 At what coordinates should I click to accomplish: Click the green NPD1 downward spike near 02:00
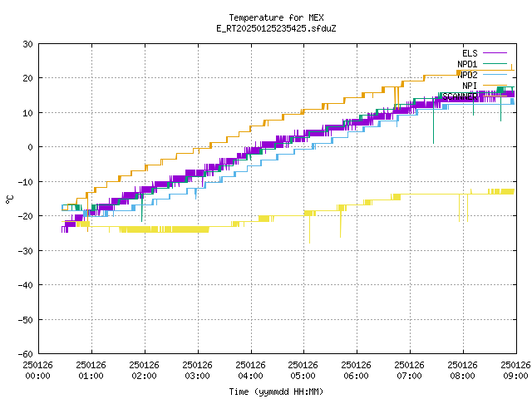click(x=142, y=209)
